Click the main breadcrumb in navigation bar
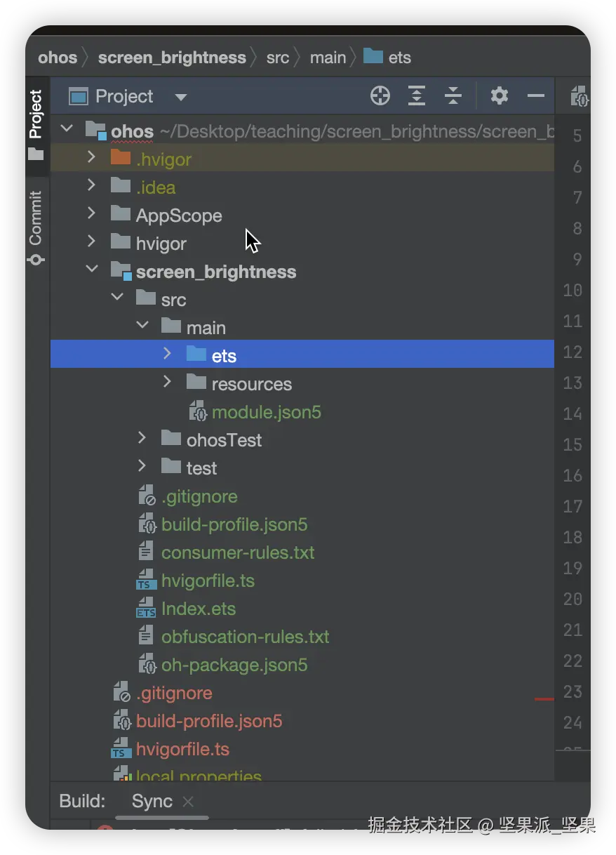 [x=328, y=58]
